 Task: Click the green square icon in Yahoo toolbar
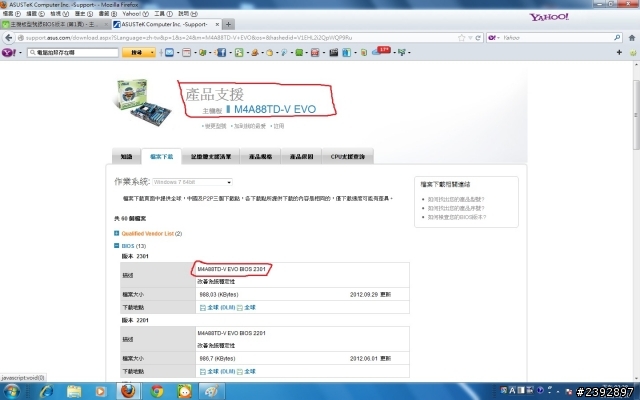pyautogui.click(x=299, y=52)
